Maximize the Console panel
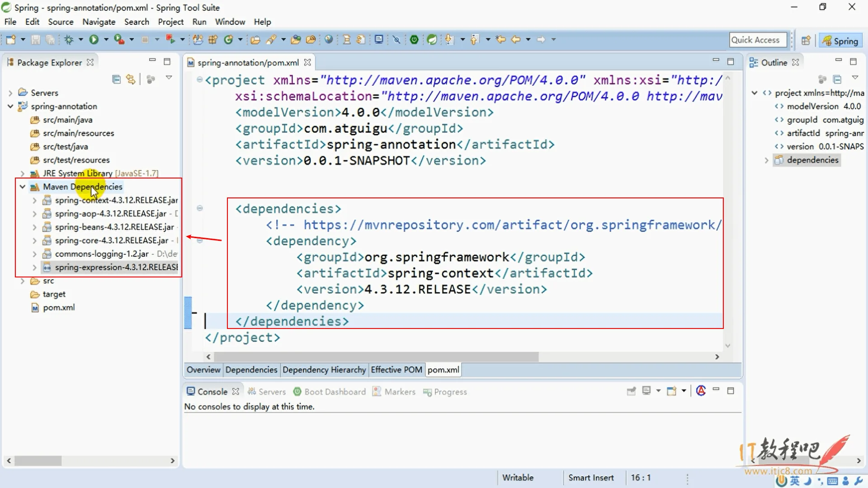Screen dimensions: 868x488 tap(731, 391)
